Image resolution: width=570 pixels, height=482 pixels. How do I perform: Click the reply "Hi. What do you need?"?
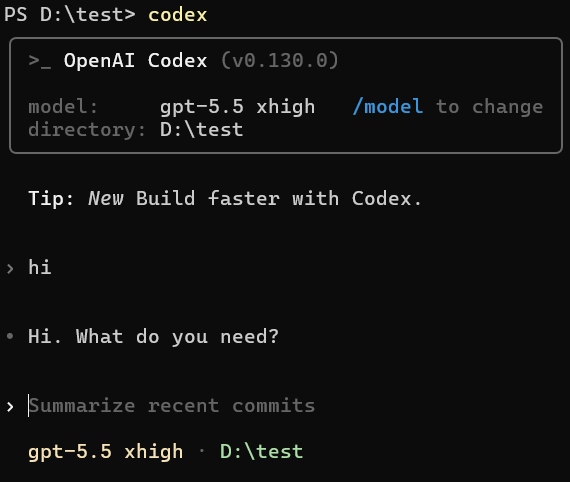(x=153, y=337)
